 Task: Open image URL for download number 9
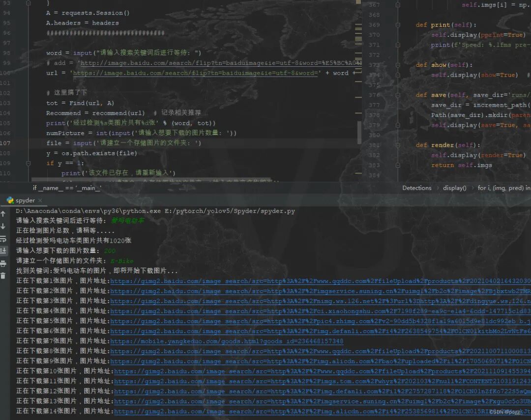coord(321,361)
